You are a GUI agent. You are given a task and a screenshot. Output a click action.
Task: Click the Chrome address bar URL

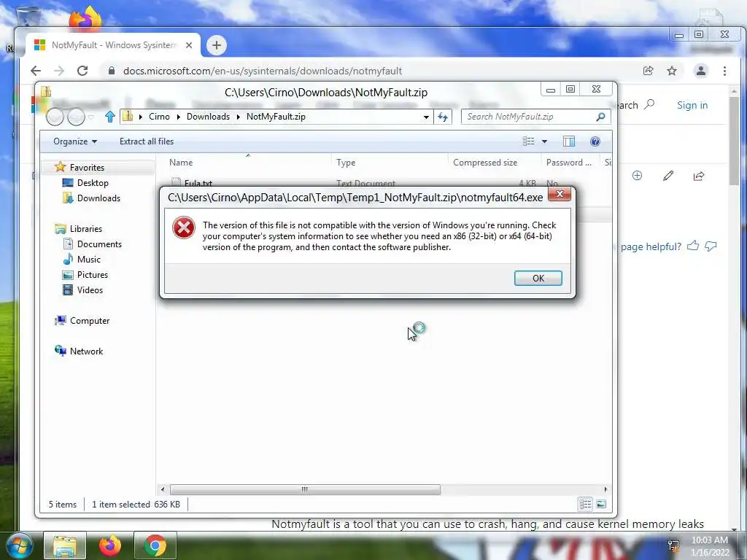[263, 71]
